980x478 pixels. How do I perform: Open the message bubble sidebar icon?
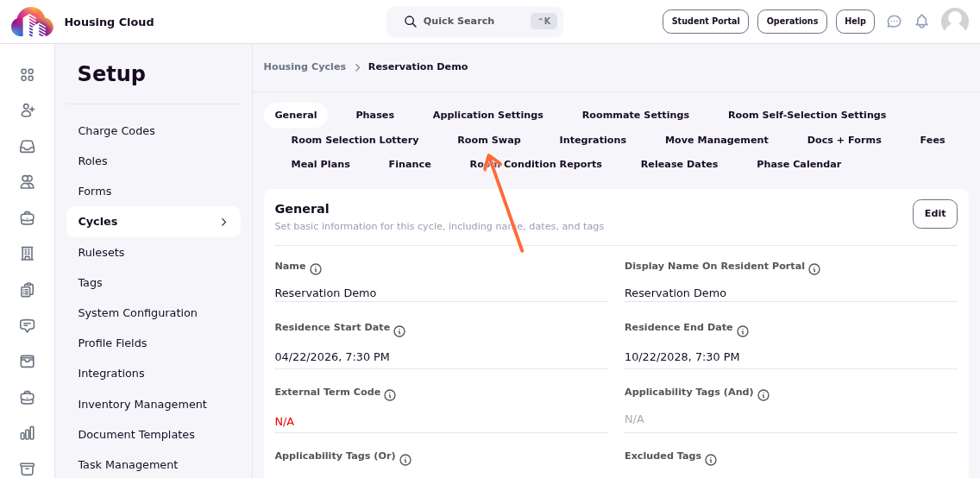coord(27,325)
